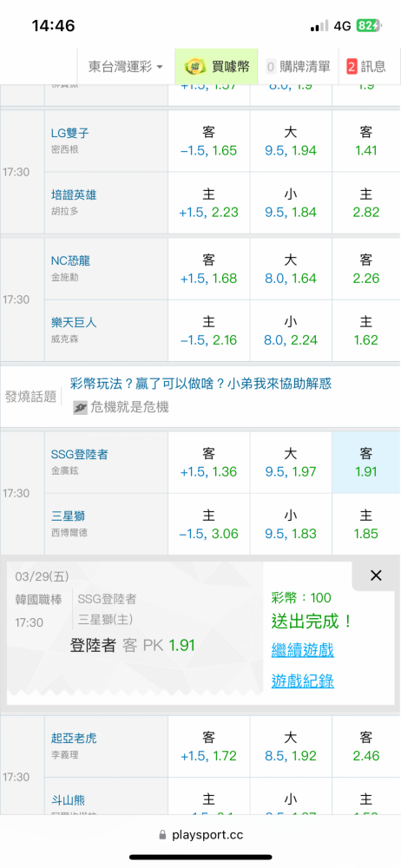Select LG雙子 客 -1.5 spread at 1.65
401x868 pixels.
(209, 141)
